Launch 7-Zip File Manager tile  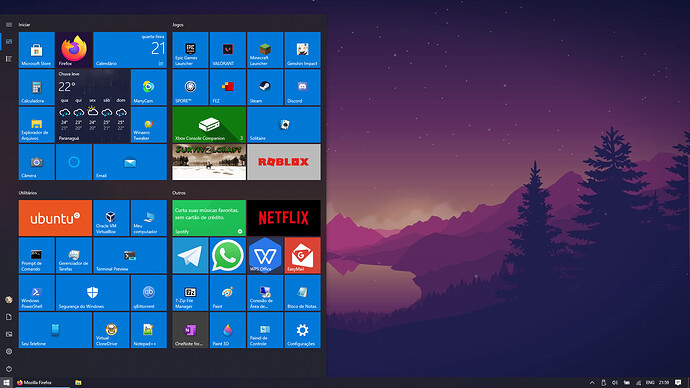point(190,293)
